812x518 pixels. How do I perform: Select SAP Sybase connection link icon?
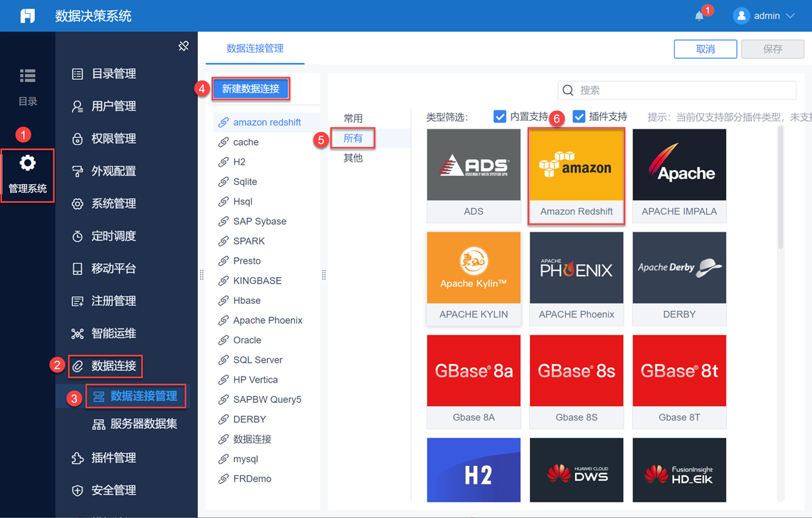[x=223, y=221]
